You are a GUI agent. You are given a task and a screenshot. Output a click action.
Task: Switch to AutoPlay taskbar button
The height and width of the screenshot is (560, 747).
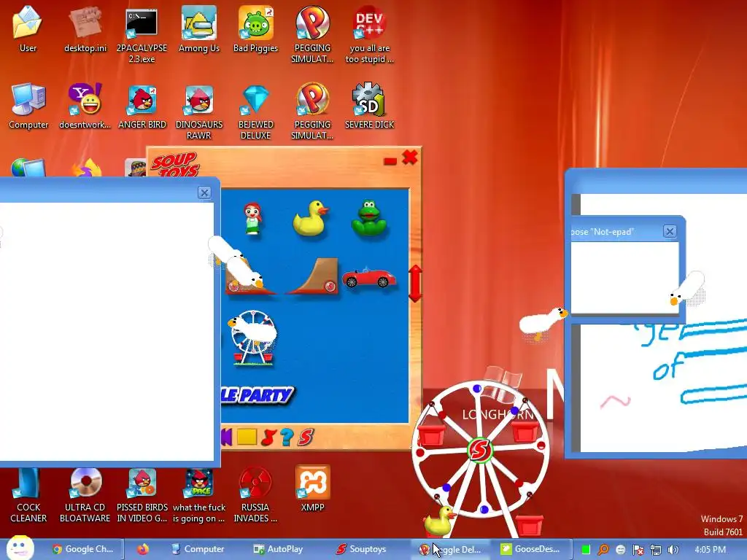click(x=278, y=549)
